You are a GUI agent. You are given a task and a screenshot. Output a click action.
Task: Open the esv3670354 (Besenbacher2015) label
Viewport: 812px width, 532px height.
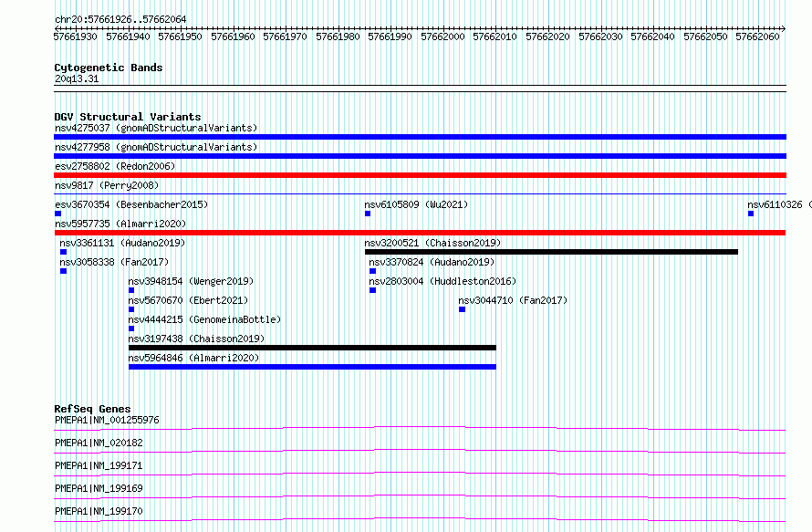pos(131,204)
